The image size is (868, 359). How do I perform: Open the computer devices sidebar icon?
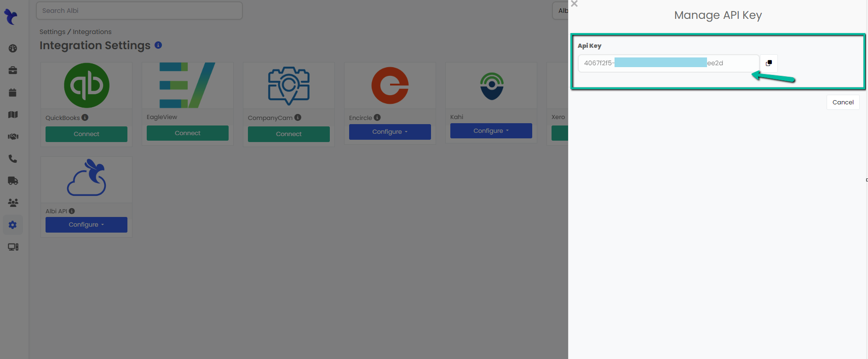pos(13,247)
